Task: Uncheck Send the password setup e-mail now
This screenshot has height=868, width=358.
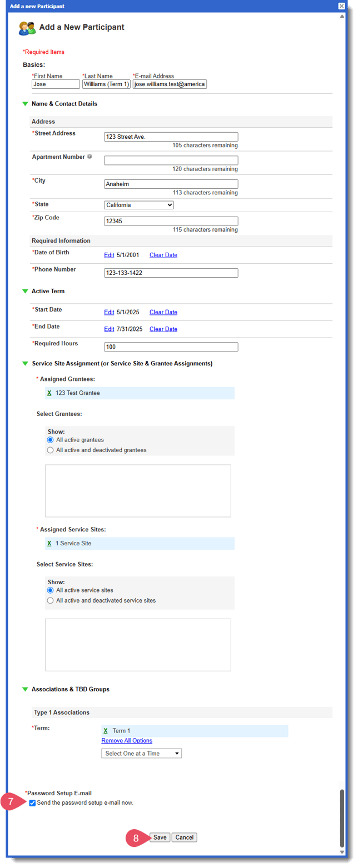Action: point(33,802)
